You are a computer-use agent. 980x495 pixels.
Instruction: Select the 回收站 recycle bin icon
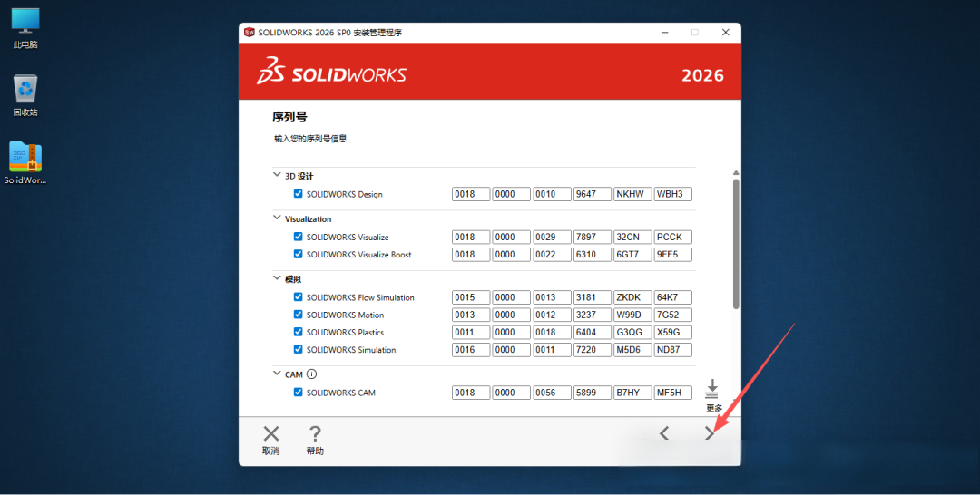coord(25,95)
